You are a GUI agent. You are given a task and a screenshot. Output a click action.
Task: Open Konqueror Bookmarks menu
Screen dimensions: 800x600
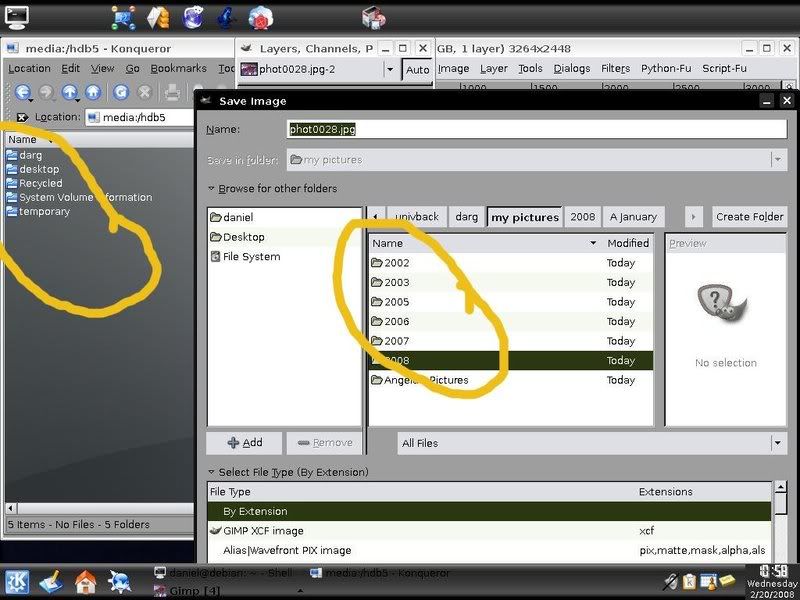179,68
